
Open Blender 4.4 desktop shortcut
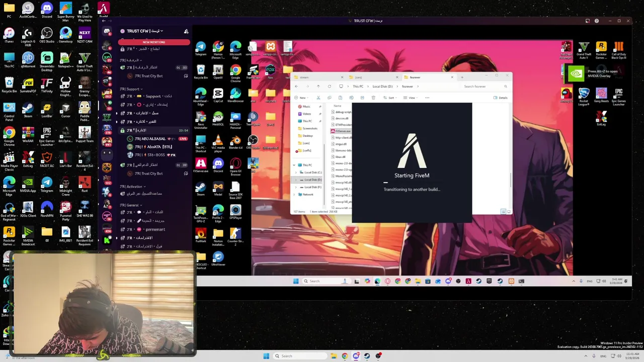pyautogui.click(x=235, y=142)
